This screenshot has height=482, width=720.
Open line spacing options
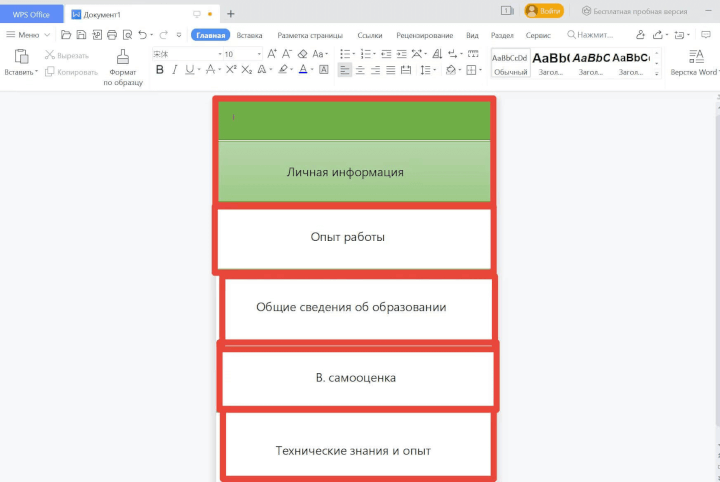[x=428, y=70]
